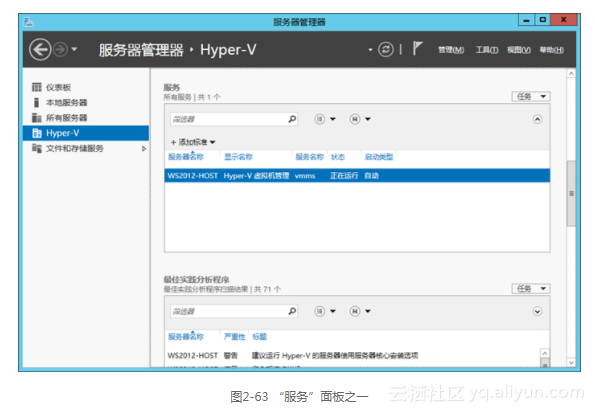The width and height of the screenshot is (595, 413).
Task: Sort BPA results by 严重性 column
Action: click(235, 337)
